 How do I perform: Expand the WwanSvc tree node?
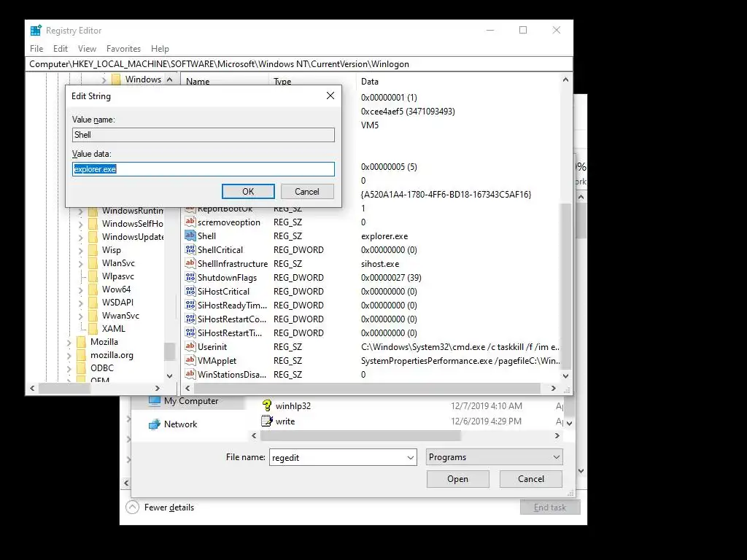pyautogui.click(x=80, y=316)
